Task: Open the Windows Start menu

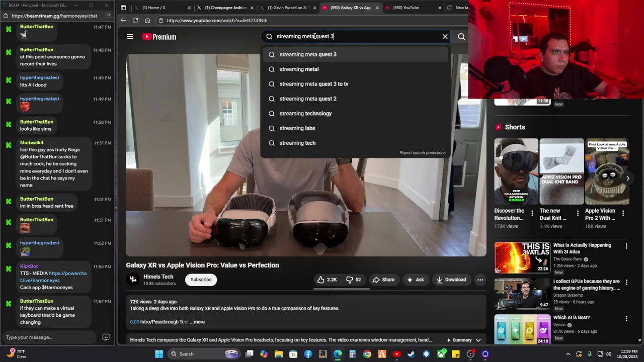Action: [159, 354]
